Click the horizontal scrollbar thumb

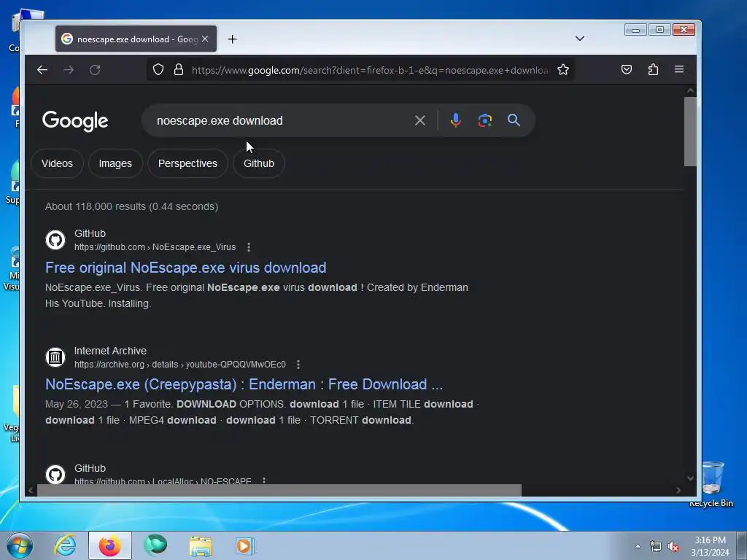tap(279, 490)
